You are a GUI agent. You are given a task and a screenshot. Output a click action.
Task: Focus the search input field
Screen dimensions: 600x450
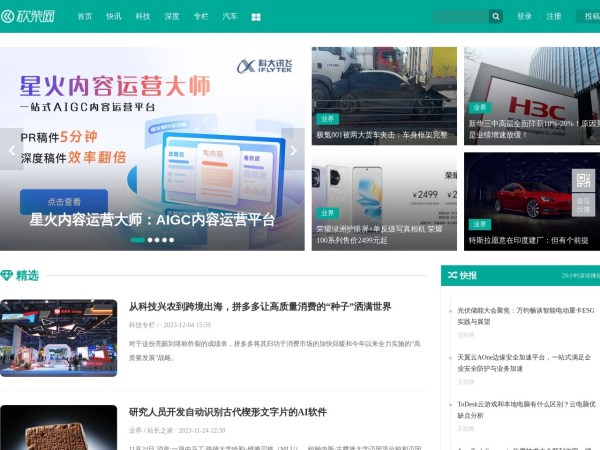coord(460,17)
